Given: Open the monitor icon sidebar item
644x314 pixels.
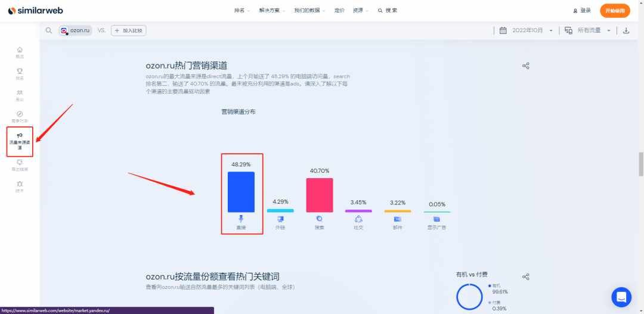Looking at the screenshot, I should (20, 162).
